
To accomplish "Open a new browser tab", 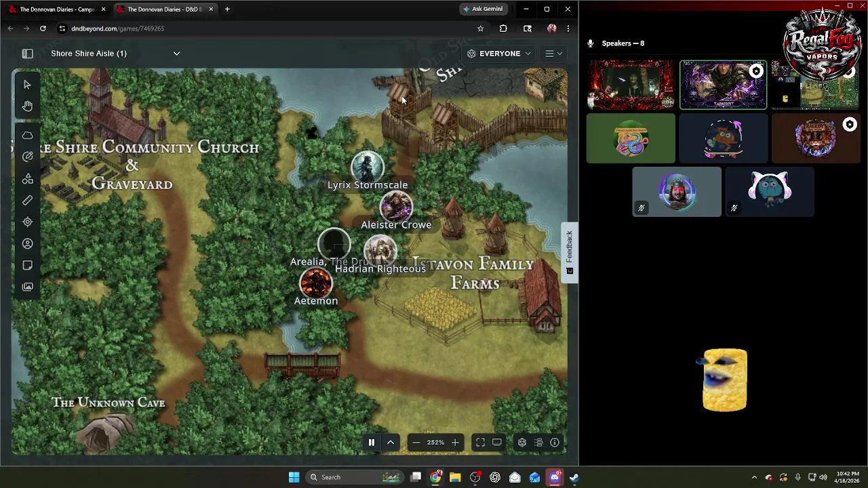I will pyautogui.click(x=227, y=9).
